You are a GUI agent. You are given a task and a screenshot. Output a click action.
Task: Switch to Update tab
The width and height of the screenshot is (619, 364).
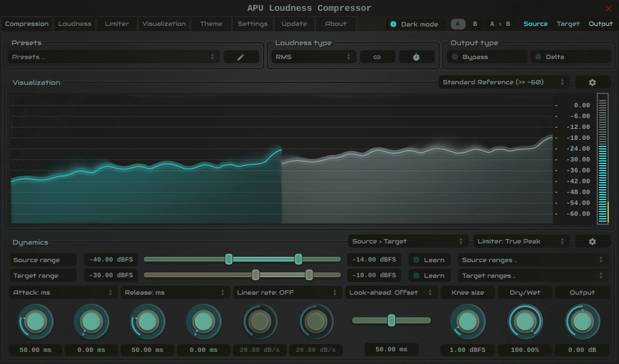click(294, 24)
